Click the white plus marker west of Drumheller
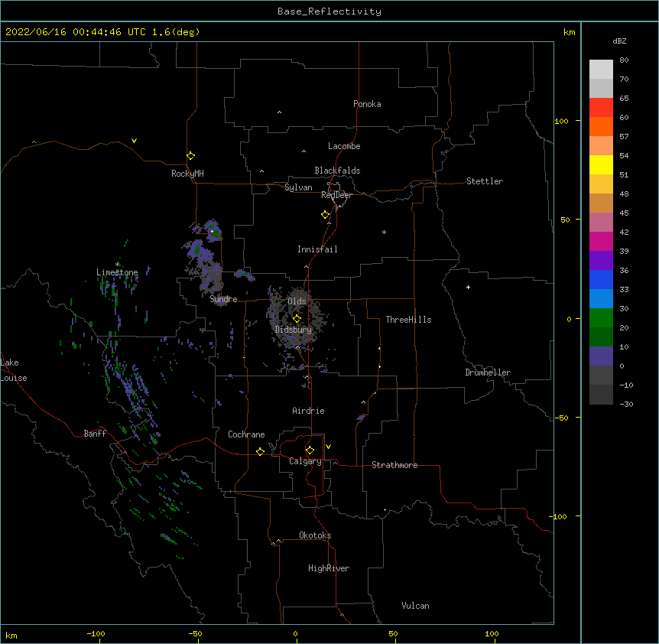Image resolution: width=659 pixels, height=644 pixels. (x=468, y=287)
